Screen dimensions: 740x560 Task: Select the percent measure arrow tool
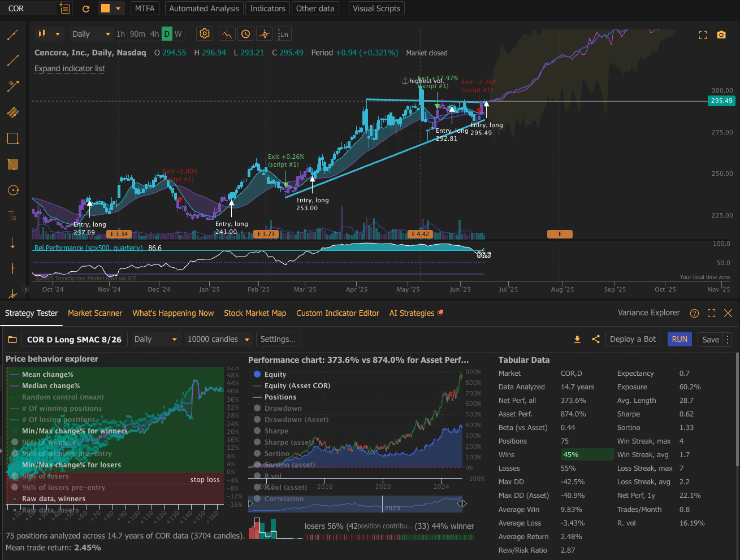pyautogui.click(x=12, y=86)
